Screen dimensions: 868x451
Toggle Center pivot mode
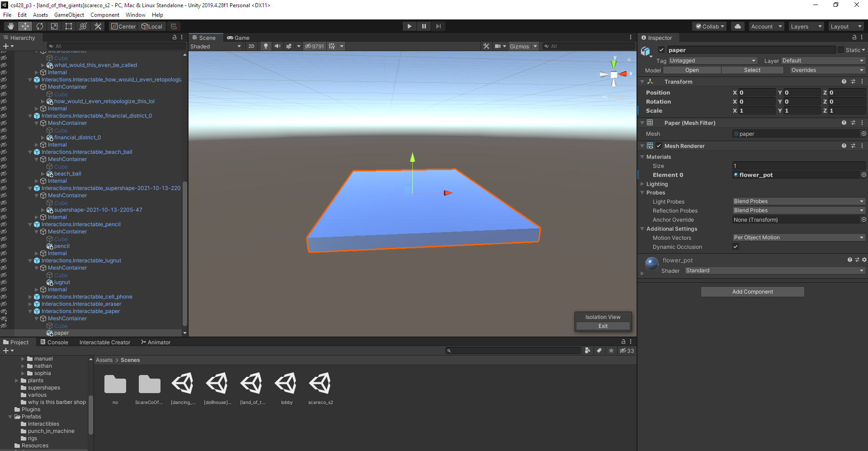pyautogui.click(x=123, y=26)
